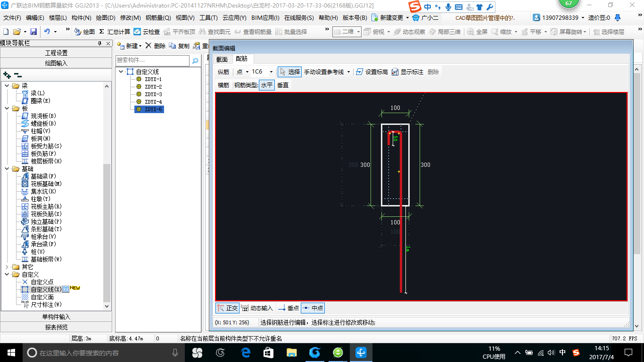The height and width of the screenshot is (362, 644).
Task: Collapse the 梁 tree folder
Action: click(7, 86)
